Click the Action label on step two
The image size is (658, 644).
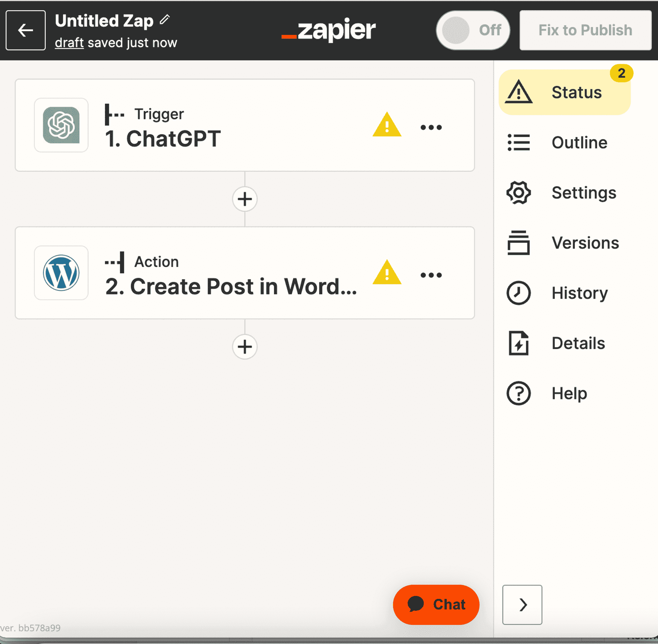point(157,262)
